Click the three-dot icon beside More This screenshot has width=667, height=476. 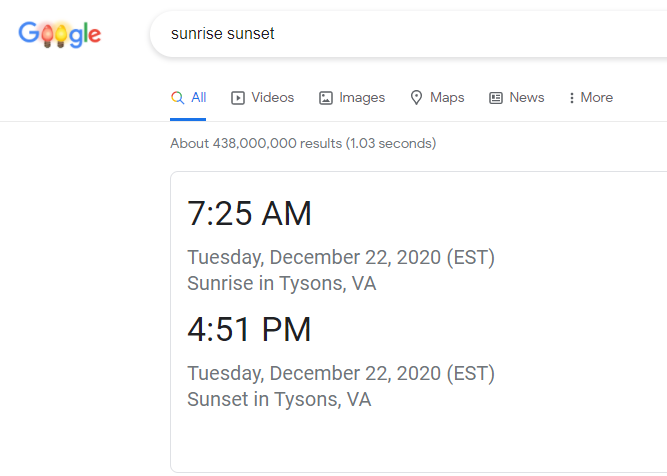571,98
